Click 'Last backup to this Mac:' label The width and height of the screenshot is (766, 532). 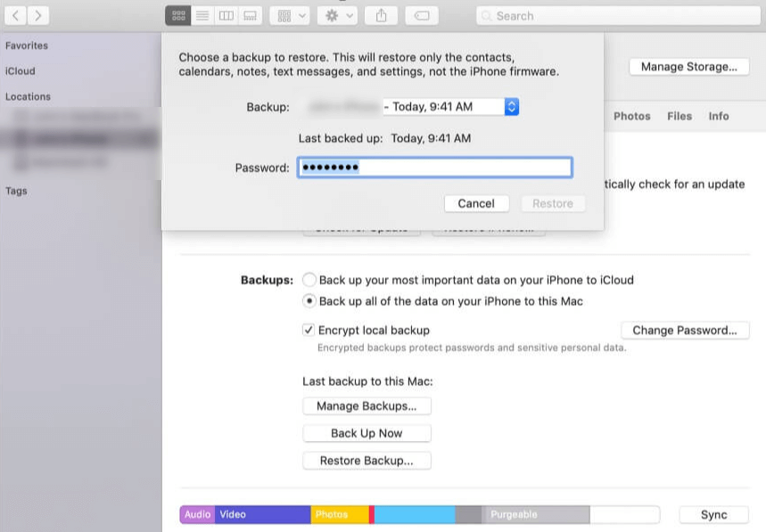pyautogui.click(x=367, y=381)
